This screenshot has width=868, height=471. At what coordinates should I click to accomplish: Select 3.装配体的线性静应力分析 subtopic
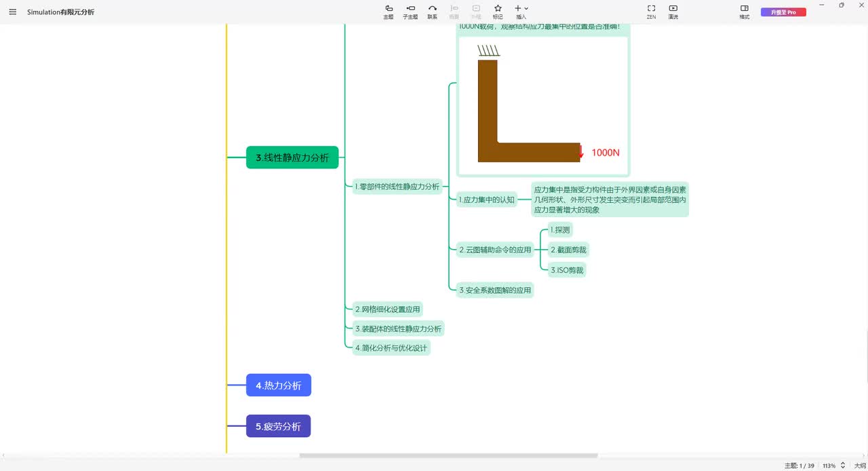pyautogui.click(x=398, y=328)
